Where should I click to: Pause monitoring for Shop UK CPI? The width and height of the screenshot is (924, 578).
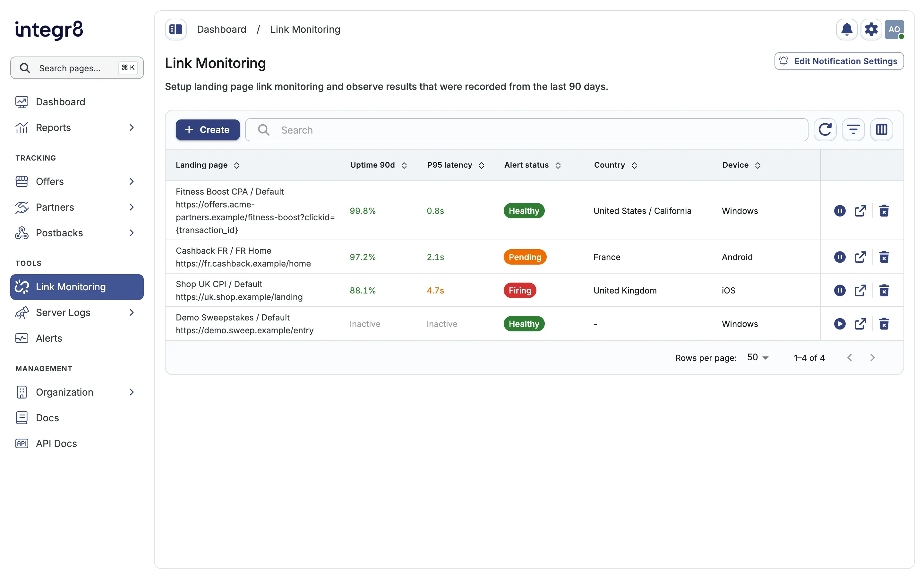pos(840,291)
